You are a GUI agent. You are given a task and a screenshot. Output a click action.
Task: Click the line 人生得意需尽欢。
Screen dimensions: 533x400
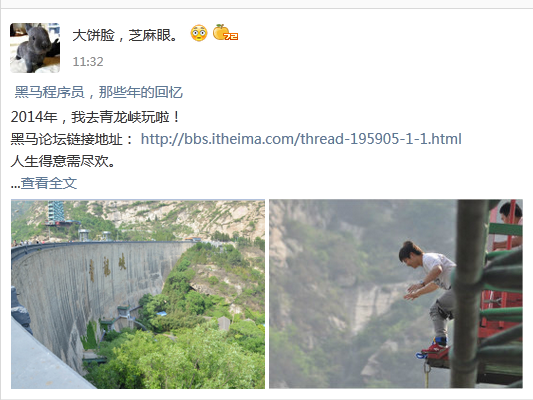pos(64,161)
